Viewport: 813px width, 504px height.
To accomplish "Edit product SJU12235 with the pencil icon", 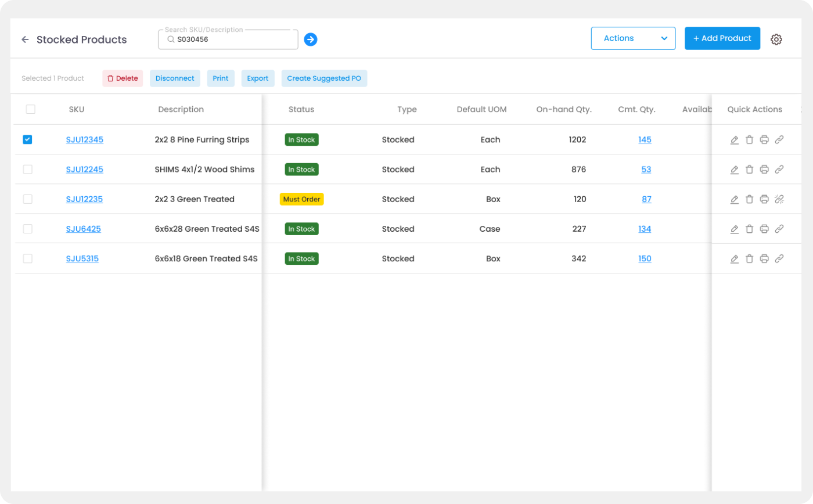I will click(x=735, y=199).
